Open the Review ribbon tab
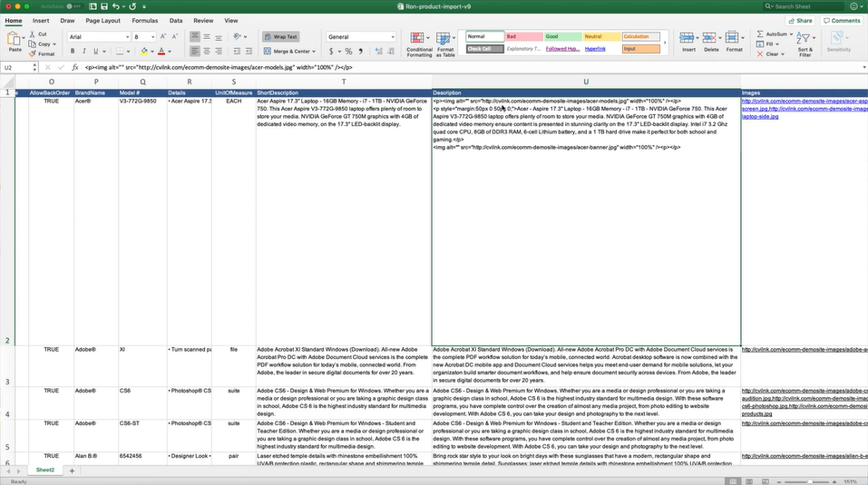Image resolution: width=868 pixels, height=485 pixels. click(x=203, y=21)
